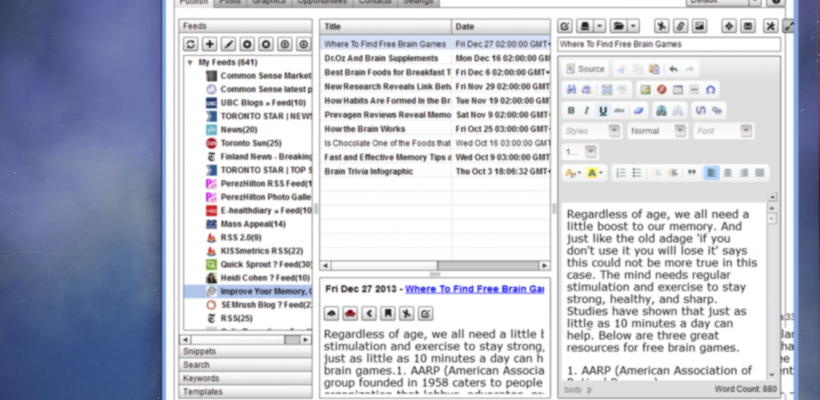Screen dimensions: 820x400
Task: Expand the Snippets panel
Action: coord(245,351)
